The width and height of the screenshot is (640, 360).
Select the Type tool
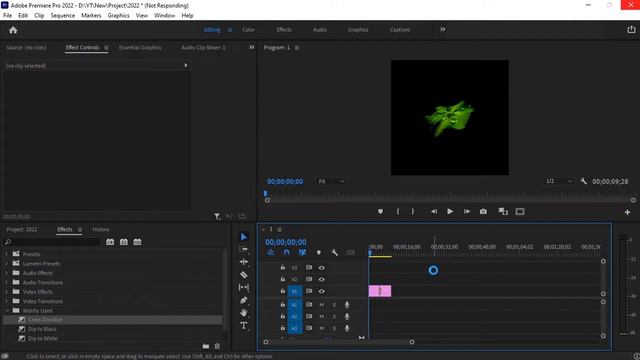tap(244, 326)
